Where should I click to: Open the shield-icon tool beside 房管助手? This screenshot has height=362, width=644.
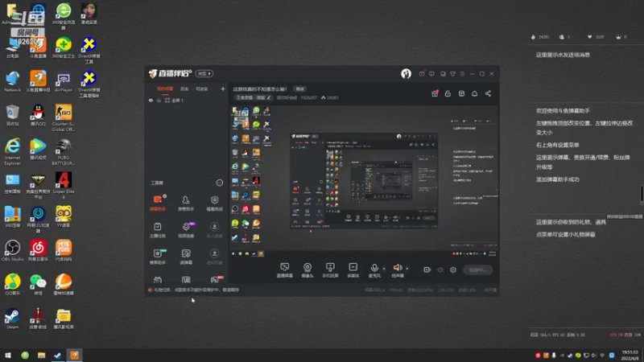pyautogui.click(x=214, y=203)
